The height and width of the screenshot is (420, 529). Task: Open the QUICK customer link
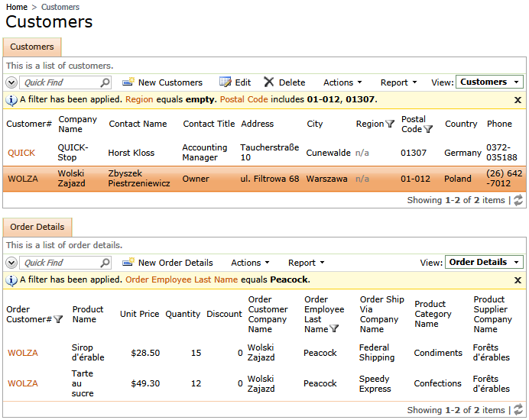coord(21,153)
